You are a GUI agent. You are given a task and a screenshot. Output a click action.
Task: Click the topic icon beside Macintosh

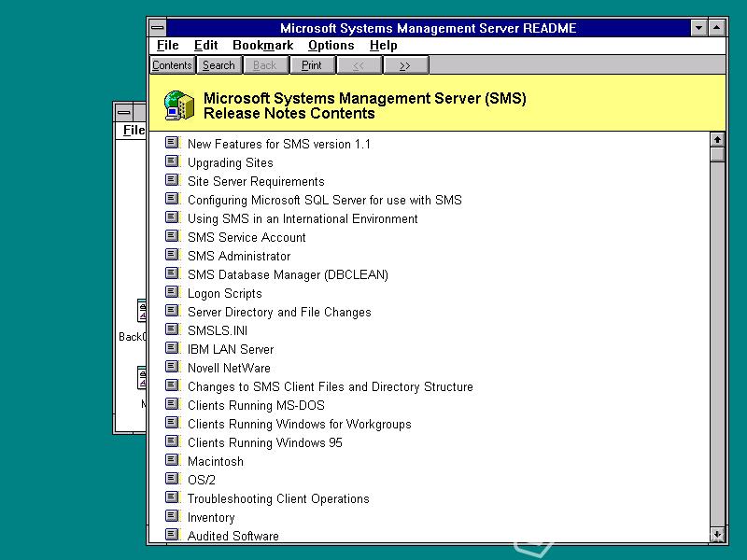coord(173,460)
